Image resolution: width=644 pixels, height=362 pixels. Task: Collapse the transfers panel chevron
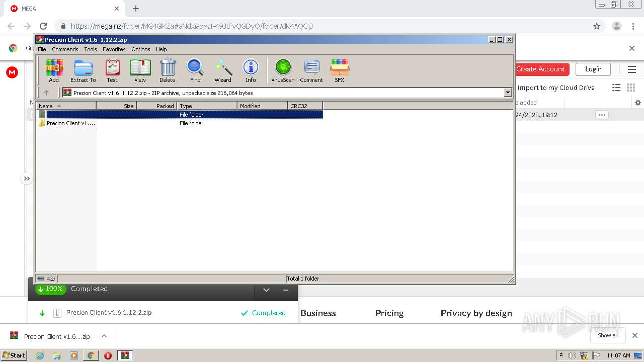(267, 290)
